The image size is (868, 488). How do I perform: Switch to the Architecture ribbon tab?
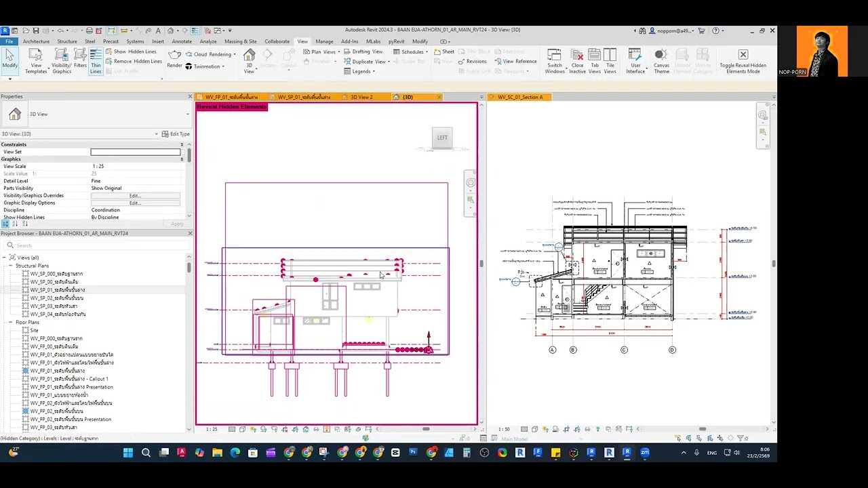point(36,41)
